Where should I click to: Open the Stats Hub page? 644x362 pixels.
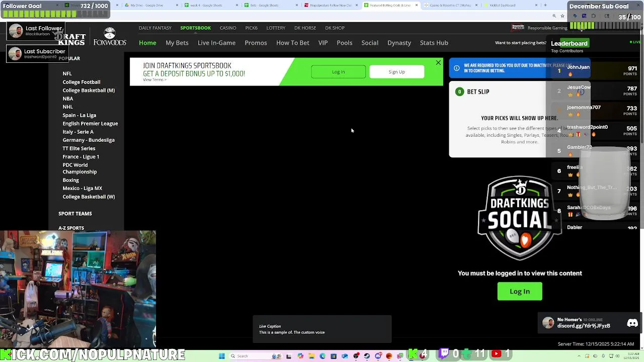point(434,43)
